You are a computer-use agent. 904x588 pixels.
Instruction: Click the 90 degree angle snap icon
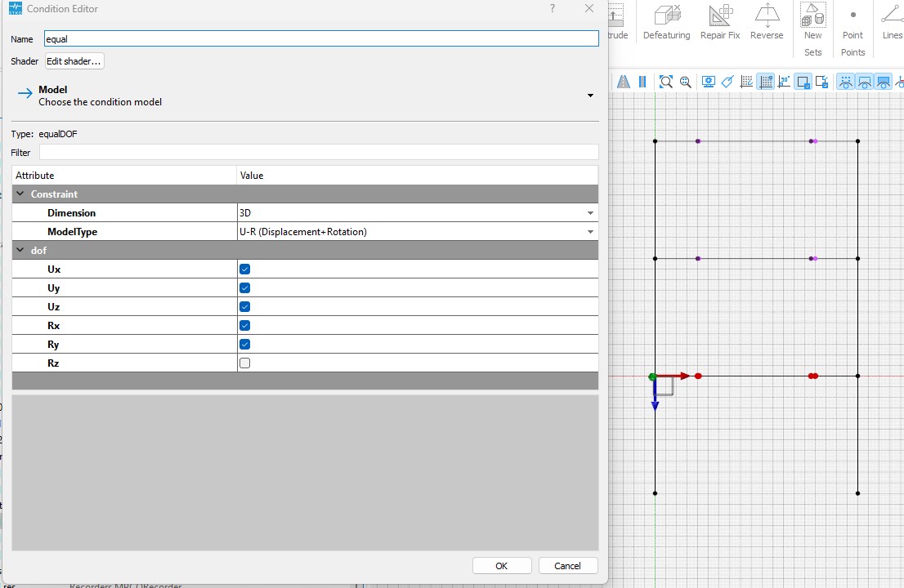784,82
